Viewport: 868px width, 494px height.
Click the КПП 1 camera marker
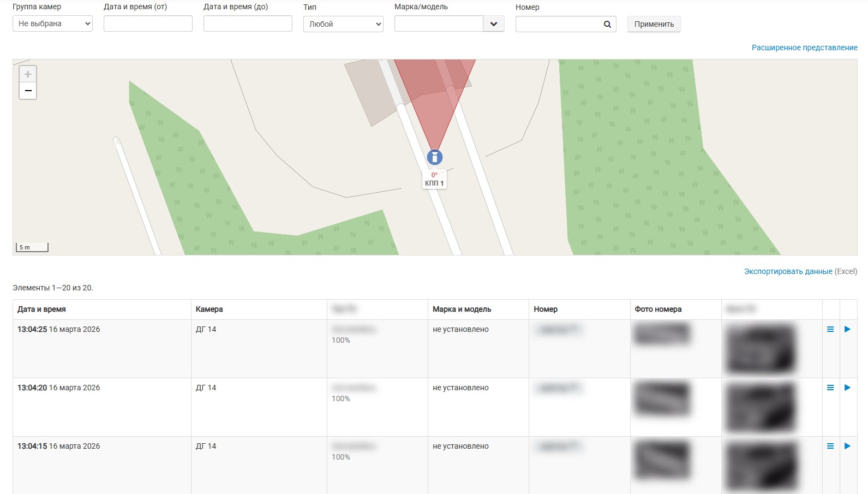pyautogui.click(x=434, y=158)
